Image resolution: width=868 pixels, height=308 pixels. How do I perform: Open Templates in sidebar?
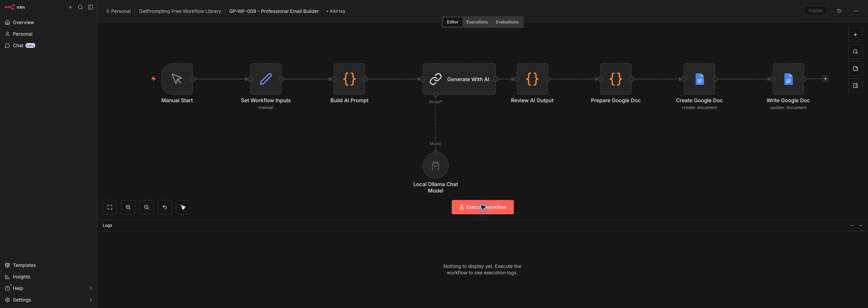pos(48,265)
